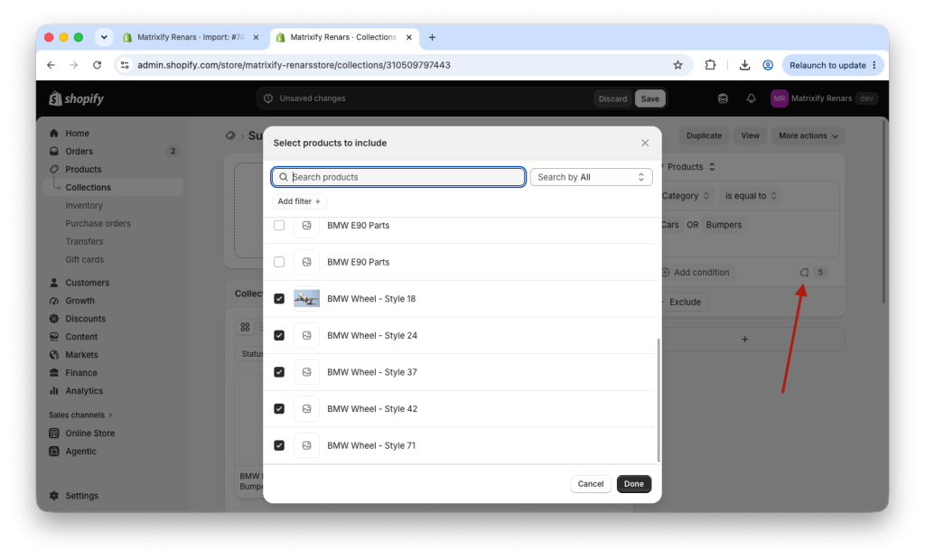This screenshot has width=925, height=560.
Task: Open the browser downloads icon
Action: 744,65
